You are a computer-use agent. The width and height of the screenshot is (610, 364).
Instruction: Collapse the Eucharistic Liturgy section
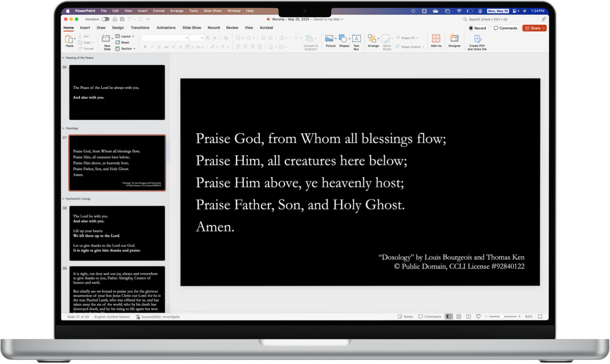[63, 199]
